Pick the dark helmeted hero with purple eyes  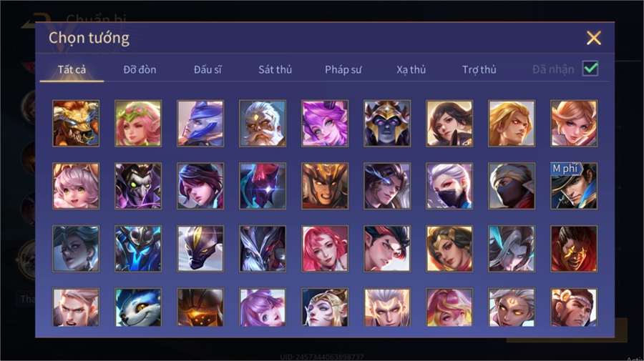click(387, 124)
